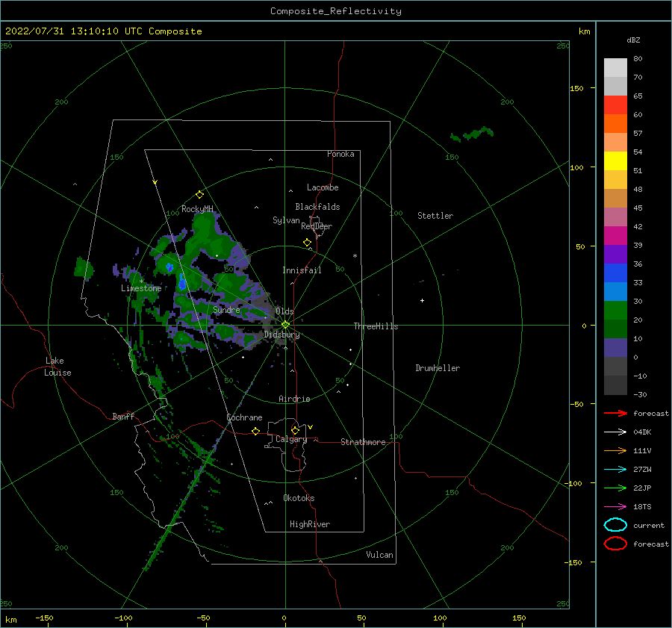Click the dBZ legend heading
This screenshot has width=672, height=628.
[633, 40]
